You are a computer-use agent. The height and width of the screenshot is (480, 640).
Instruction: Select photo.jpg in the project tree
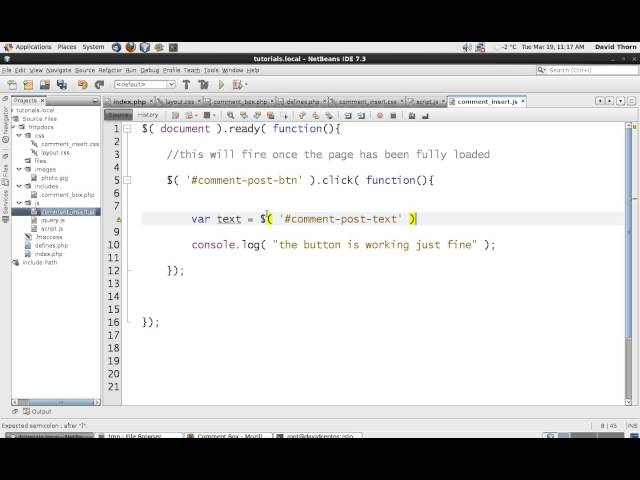point(54,178)
